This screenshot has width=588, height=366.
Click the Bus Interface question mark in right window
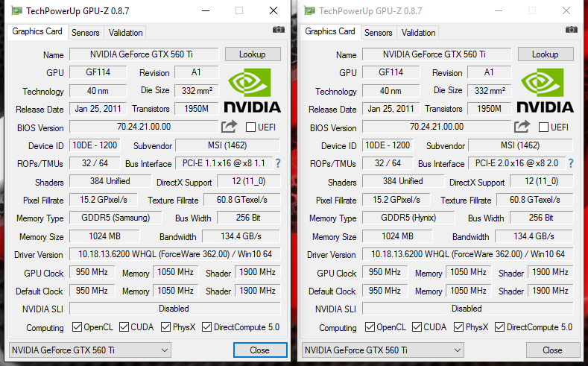click(x=571, y=163)
